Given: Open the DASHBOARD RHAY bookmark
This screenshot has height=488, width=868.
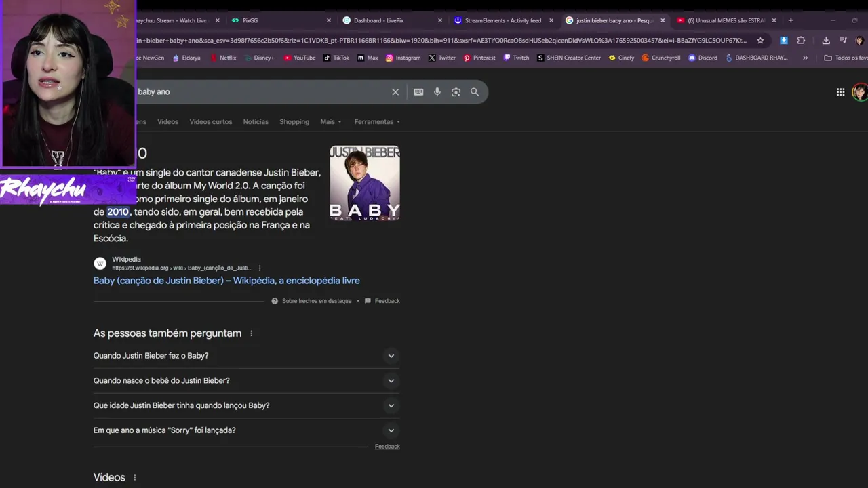Looking at the screenshot, I should 757,58.
